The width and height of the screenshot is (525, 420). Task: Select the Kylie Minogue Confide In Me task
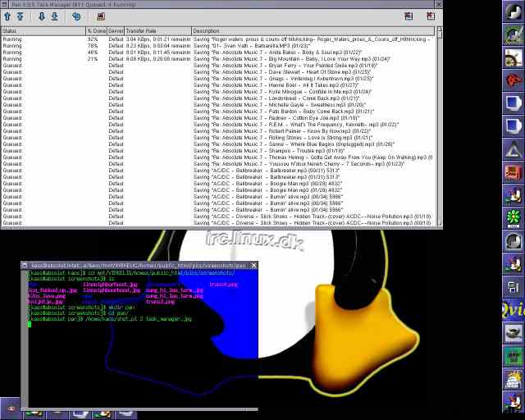tap(217, 92)
